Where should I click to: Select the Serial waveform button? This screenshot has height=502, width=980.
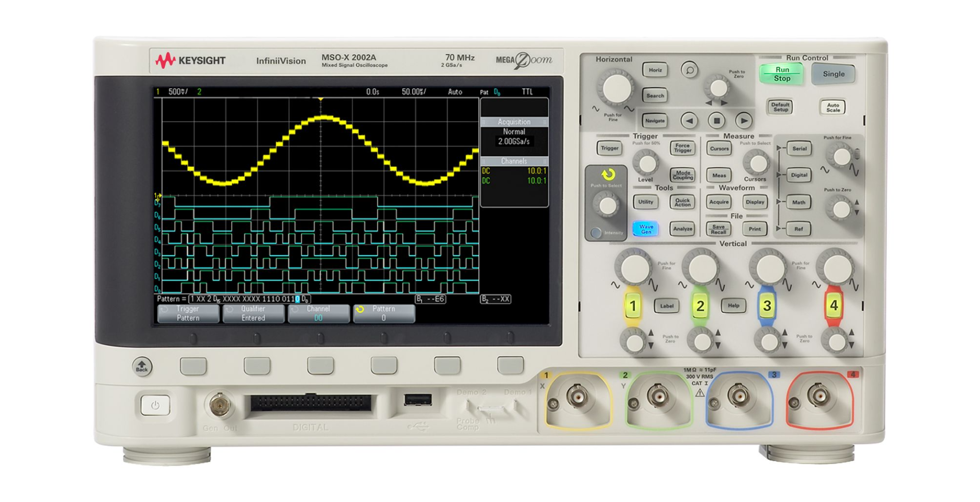point(798,149)
